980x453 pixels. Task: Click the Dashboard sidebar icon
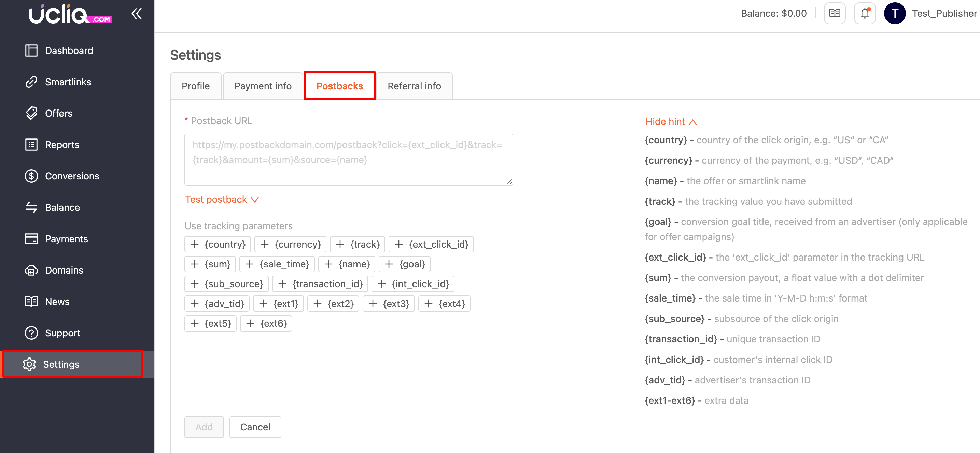pos(31,50)
